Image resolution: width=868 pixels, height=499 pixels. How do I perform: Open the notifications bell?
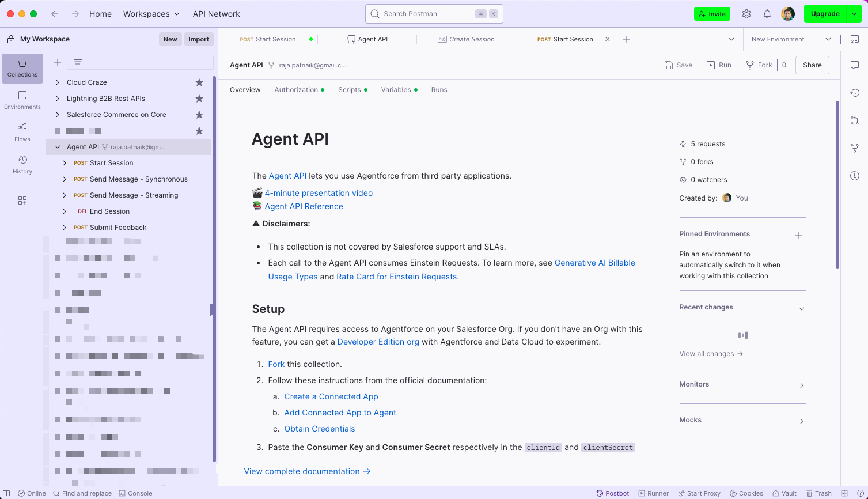tap(767, 14)
